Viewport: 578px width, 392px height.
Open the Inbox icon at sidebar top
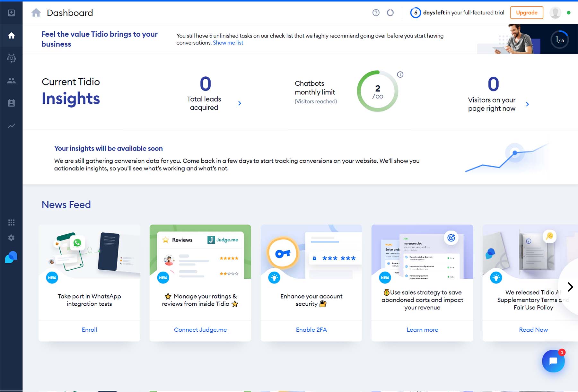11,13
